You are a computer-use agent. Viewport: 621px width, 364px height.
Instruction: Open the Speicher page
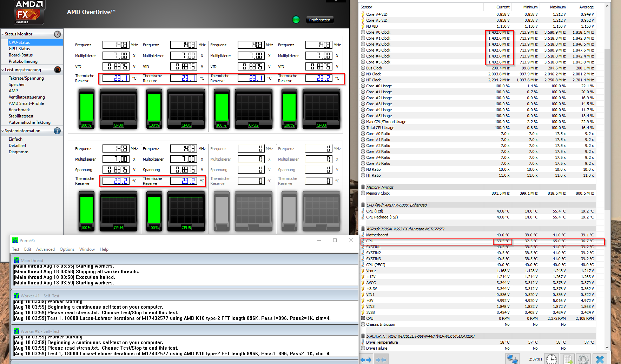[x=17, y=85]
